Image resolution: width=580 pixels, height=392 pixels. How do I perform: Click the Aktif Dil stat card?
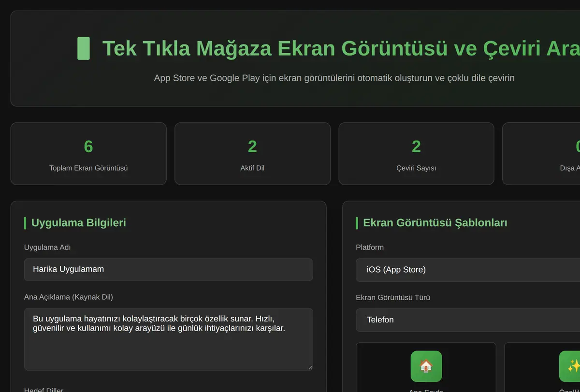(252, 154)
